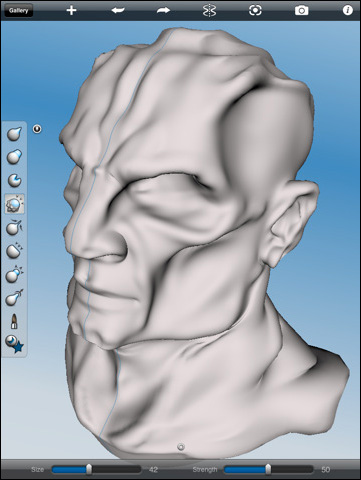Open the Gallery
This screenshot has width=361, height=480.
(18, 10)
